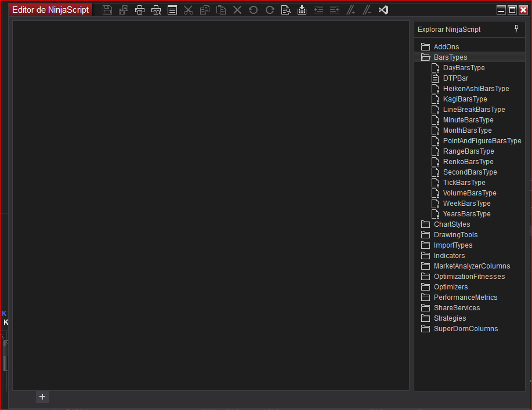Image resolution: width=532 pixels, height=410 pixels.
Task: Decrease line indent
Action: pos(319,10)
